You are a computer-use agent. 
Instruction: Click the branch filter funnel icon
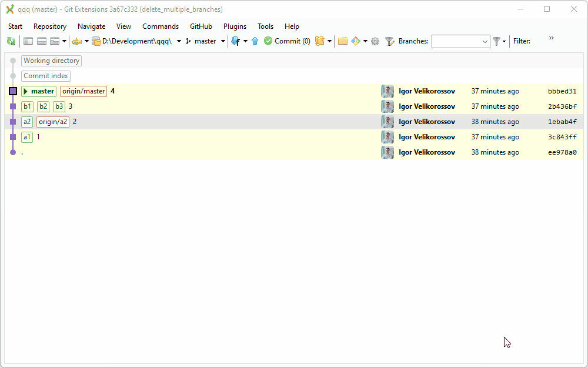pyautogui.click(x=389, y=41)
